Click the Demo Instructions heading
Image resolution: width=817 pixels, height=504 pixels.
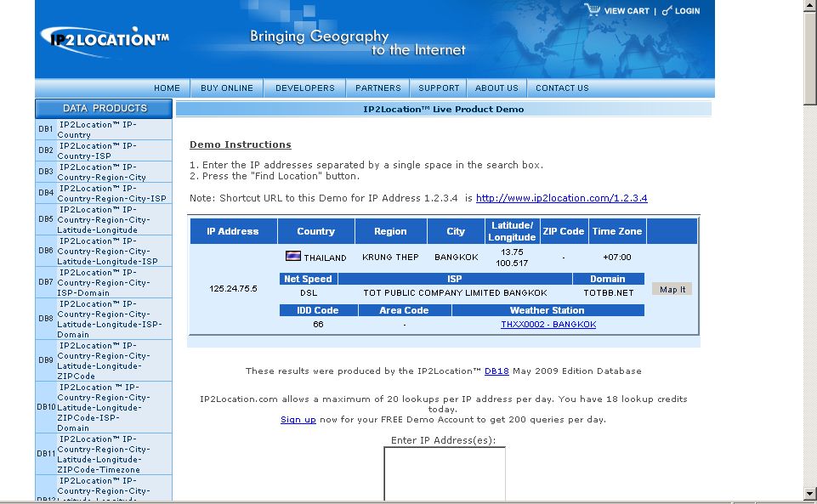click(x=241, y=144)
